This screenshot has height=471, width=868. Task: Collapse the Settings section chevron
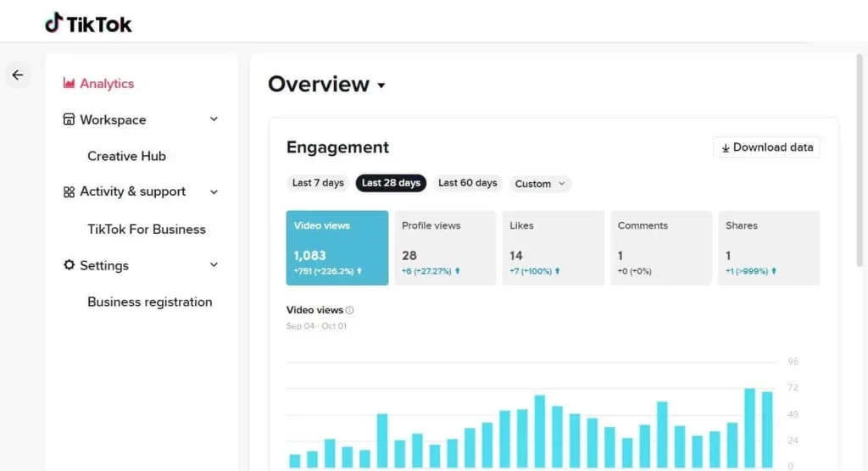coord(214,265)
